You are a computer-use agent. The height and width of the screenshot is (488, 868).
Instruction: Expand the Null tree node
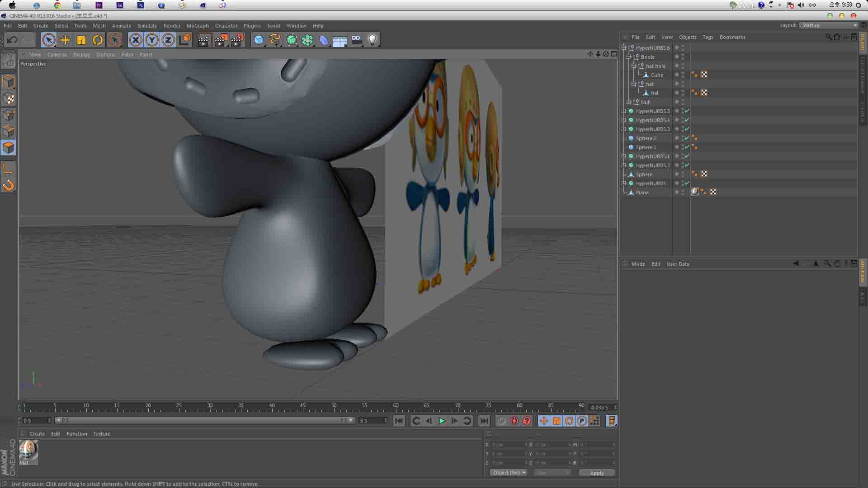point(628,102)
